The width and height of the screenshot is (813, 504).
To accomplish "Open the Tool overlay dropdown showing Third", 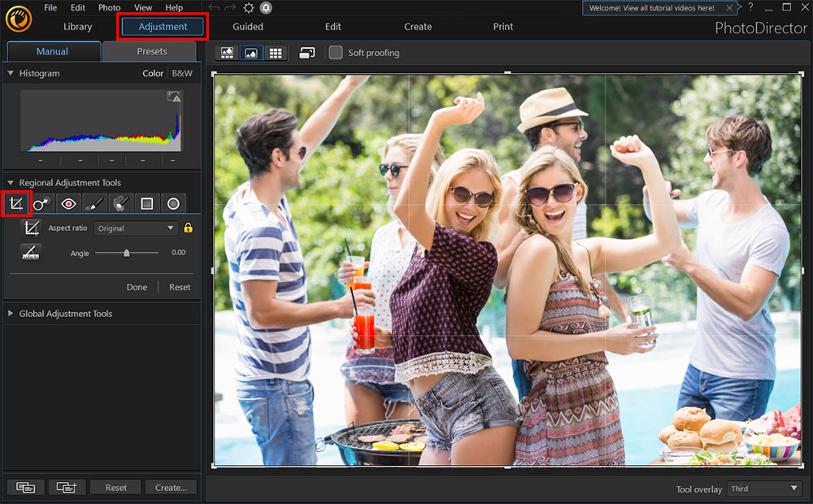I will point(763,489).
